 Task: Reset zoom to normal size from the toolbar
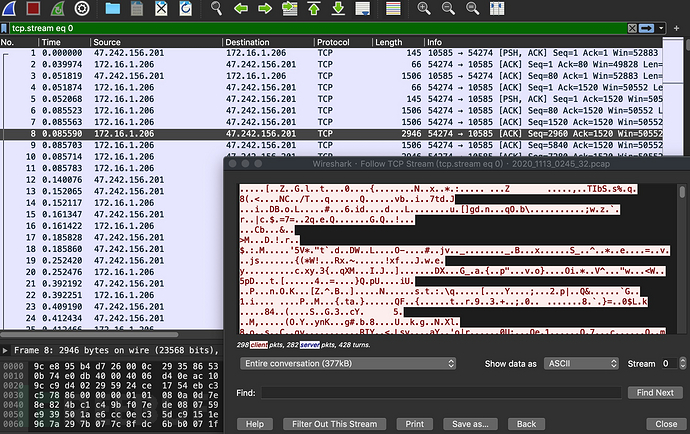(473, 8)
